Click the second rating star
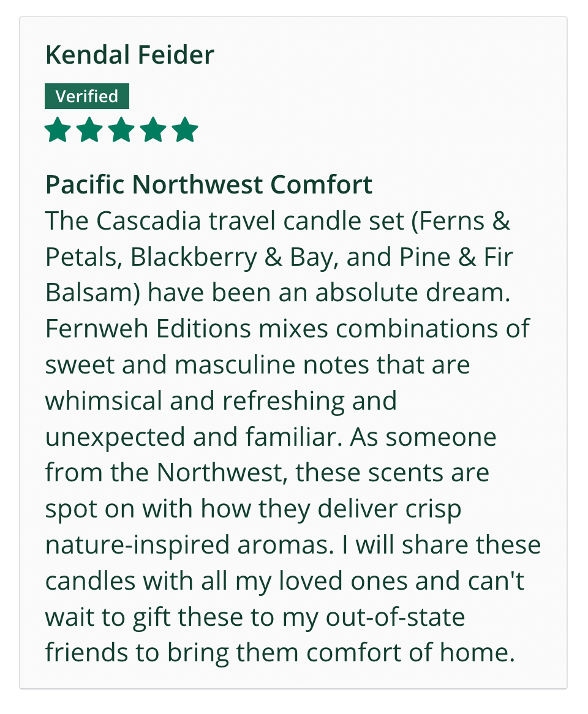This screenshot has width=588, height=714. pos(89,130)
